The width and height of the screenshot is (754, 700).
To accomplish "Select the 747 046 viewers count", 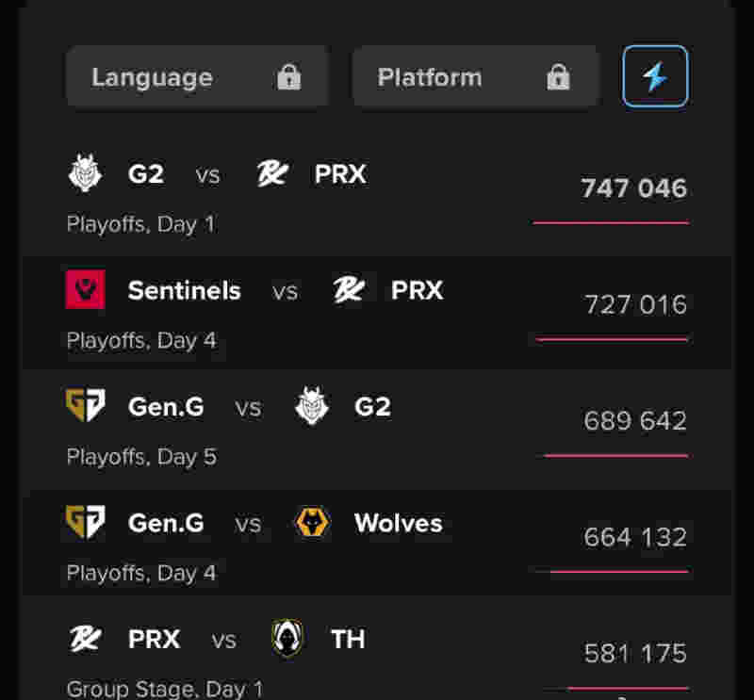I will pos(633,188).
